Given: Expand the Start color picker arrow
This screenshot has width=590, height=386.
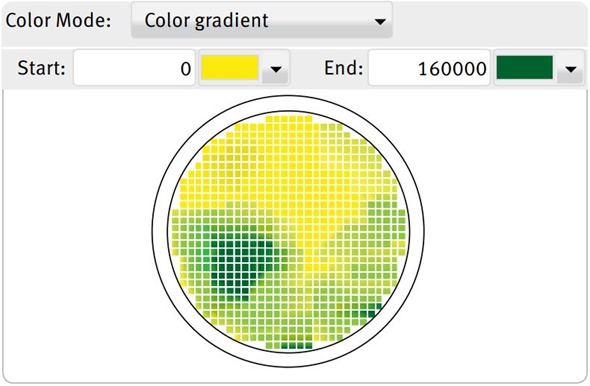Looking at the screenshot, I should click(x=276, y=69).
